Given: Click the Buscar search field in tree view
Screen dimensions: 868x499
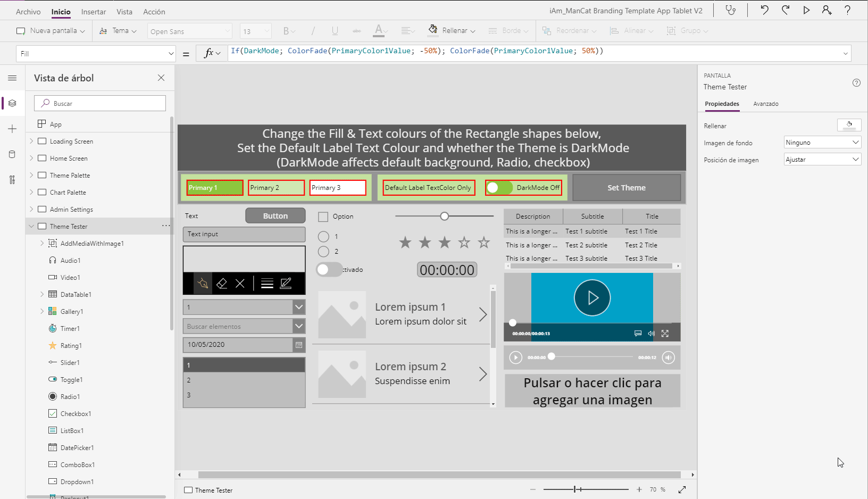Looking at the screenshot, I should pyautogui.click(x=100, y=103).
